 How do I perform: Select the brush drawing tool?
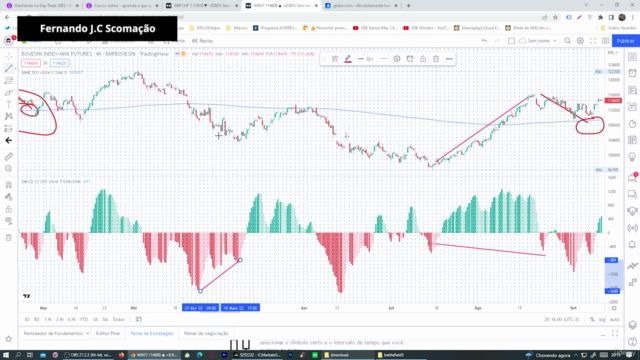(x=9, y=93)
